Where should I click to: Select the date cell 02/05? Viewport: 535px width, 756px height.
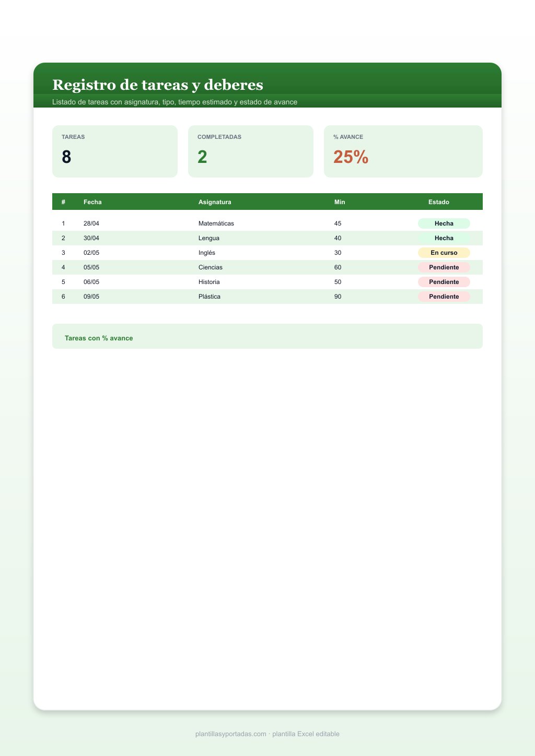(91, 253)
